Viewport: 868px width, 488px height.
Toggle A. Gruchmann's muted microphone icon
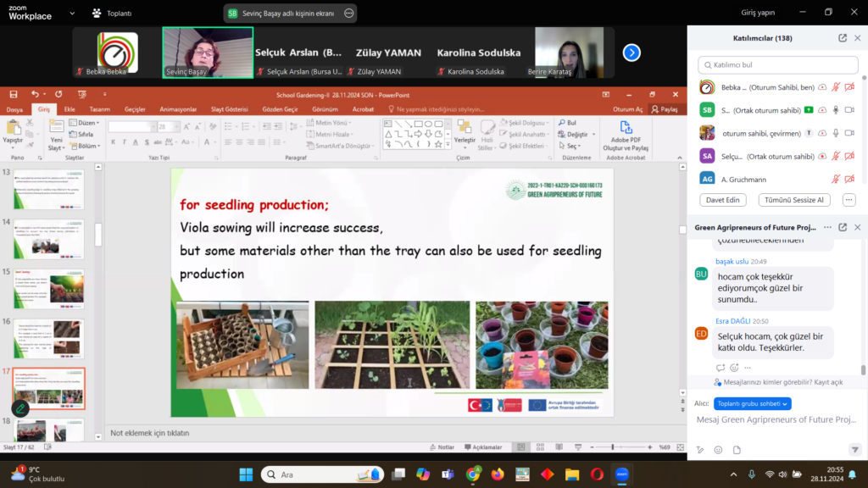click(x=836, y=179)
